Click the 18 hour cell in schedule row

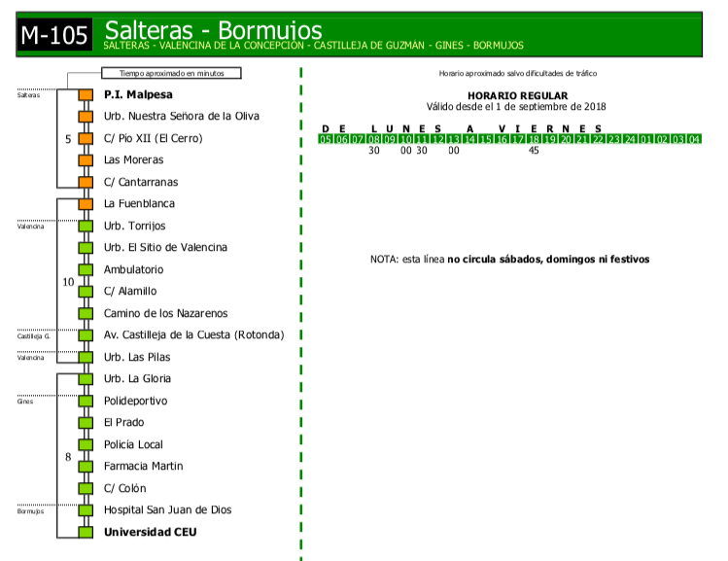[534, 140]
